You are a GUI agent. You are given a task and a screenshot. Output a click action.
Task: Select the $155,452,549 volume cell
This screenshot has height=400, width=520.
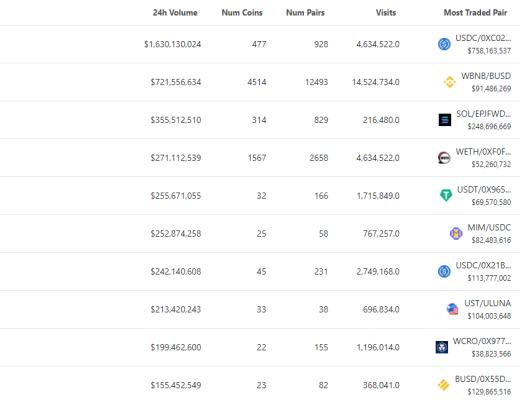coord(176,385)
